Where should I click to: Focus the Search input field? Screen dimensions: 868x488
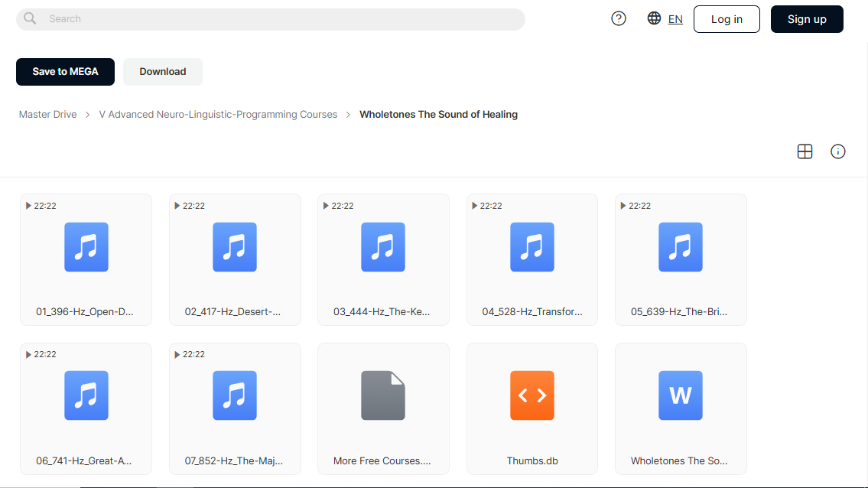[x=271, y=19]
